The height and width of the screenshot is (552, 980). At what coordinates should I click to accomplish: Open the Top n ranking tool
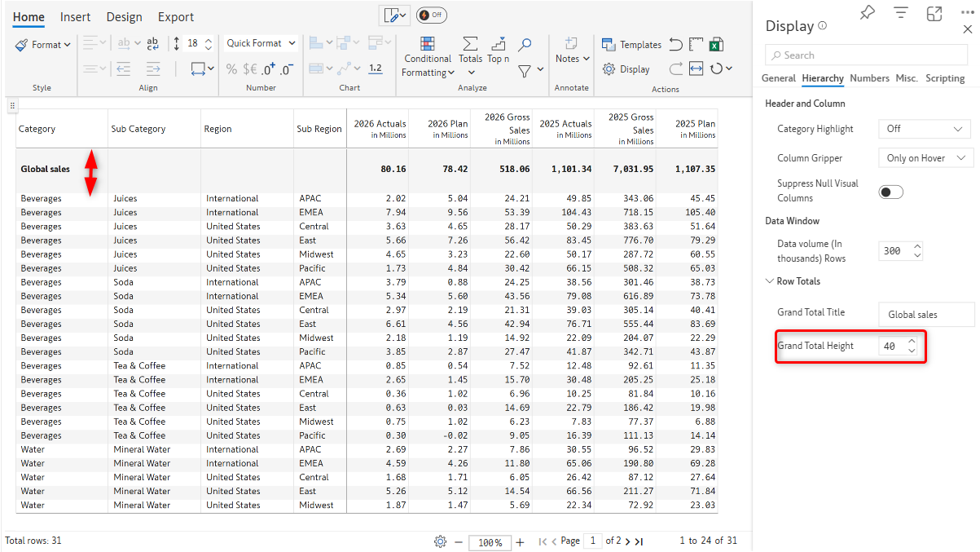pyautogui.click(x=498, y=49)
